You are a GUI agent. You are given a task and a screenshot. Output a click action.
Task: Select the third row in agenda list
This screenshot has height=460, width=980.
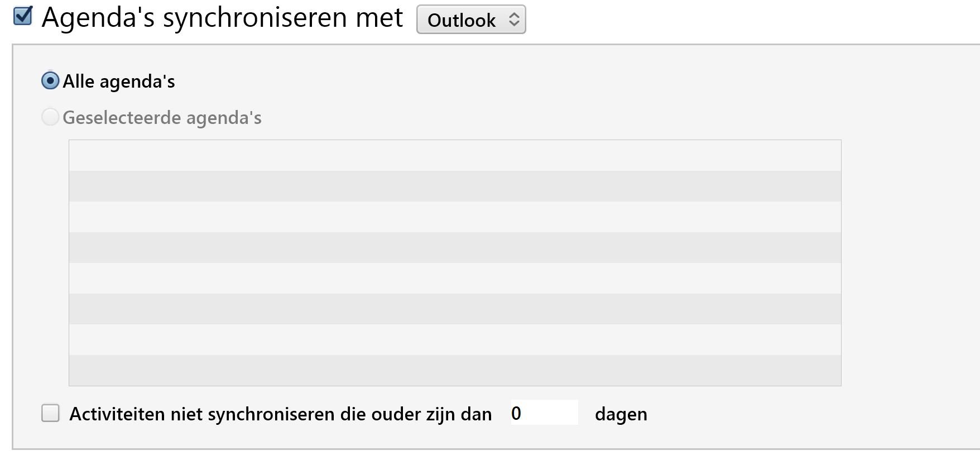pyautogui.click(x=455, y=217)
